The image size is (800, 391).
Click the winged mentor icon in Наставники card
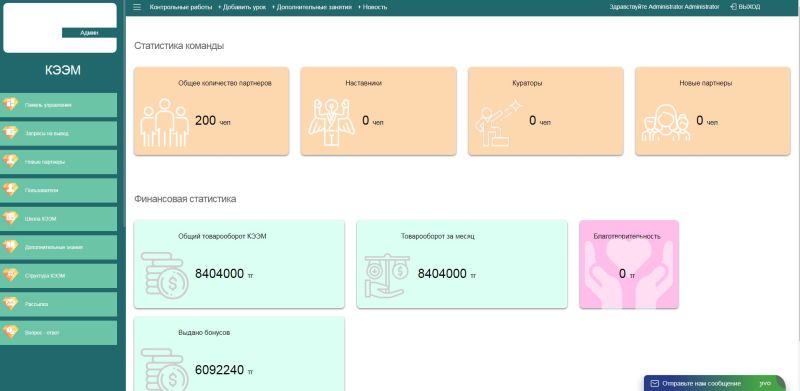pos(332,123)
